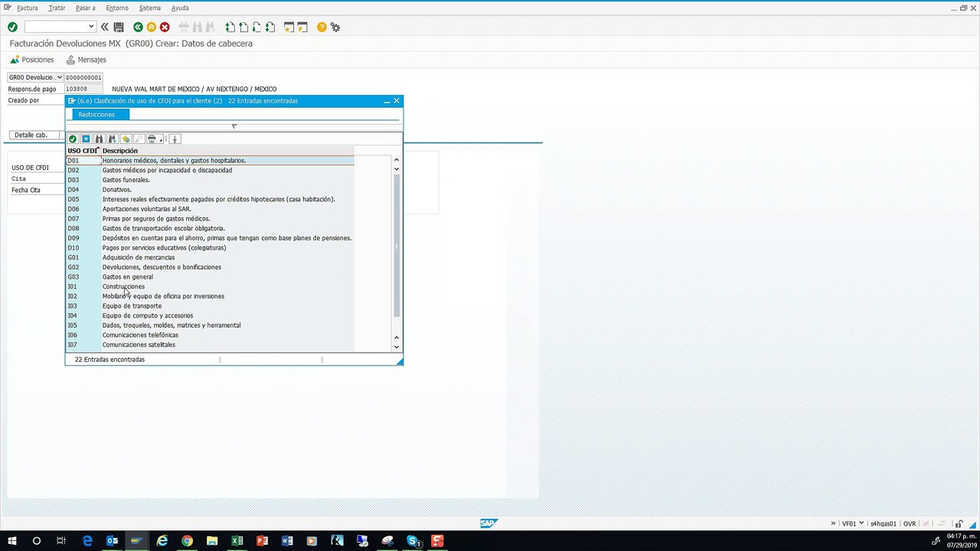Open Excel from the Windows taskbar
The image size is (980, 551).
coord(237,541)
